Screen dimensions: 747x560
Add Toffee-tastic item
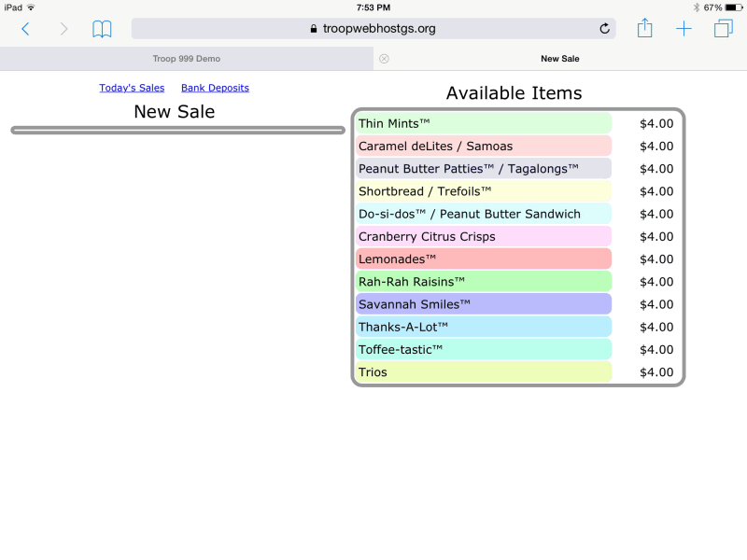(x=484, y=349)
